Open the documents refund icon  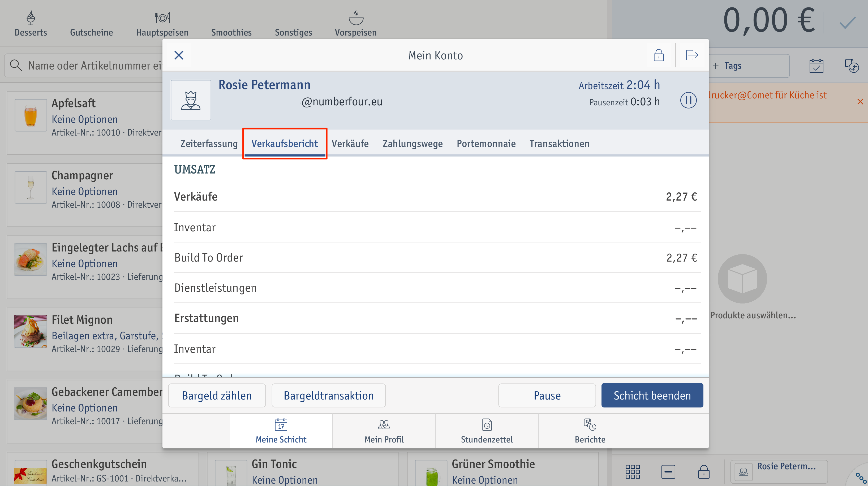(852, 66)
